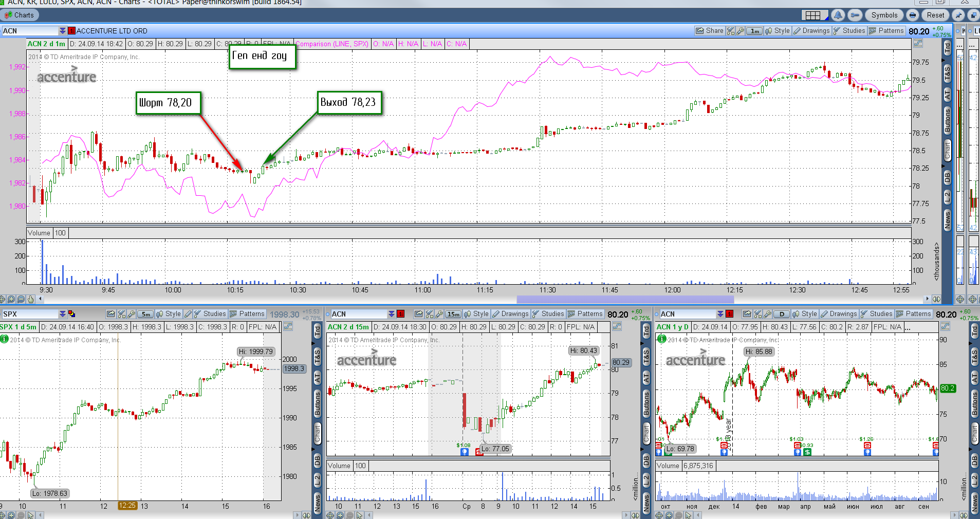Image resolution: width=980 pixels, height=519 pixels.
Task: Click the Comparison (LINE, SPX) label
Action: [331, 44]
